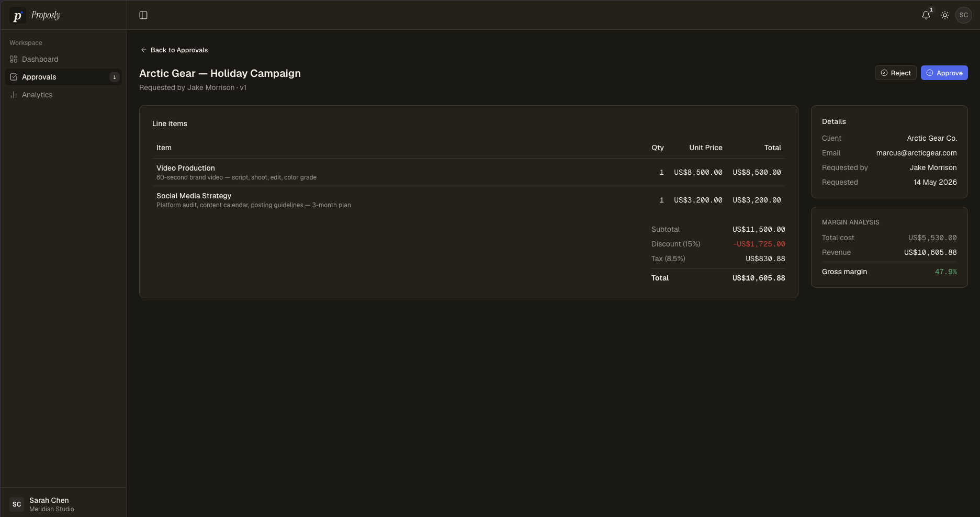Click the discount amount -US$1,725.00

tap(759, 244)
